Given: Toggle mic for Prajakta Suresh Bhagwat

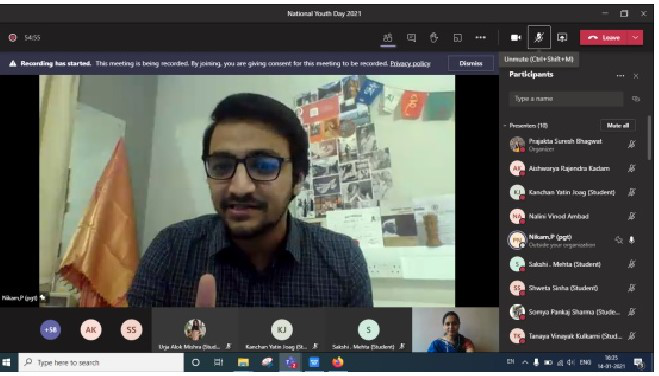Looking at the screenshot, I should click(631, 145).
